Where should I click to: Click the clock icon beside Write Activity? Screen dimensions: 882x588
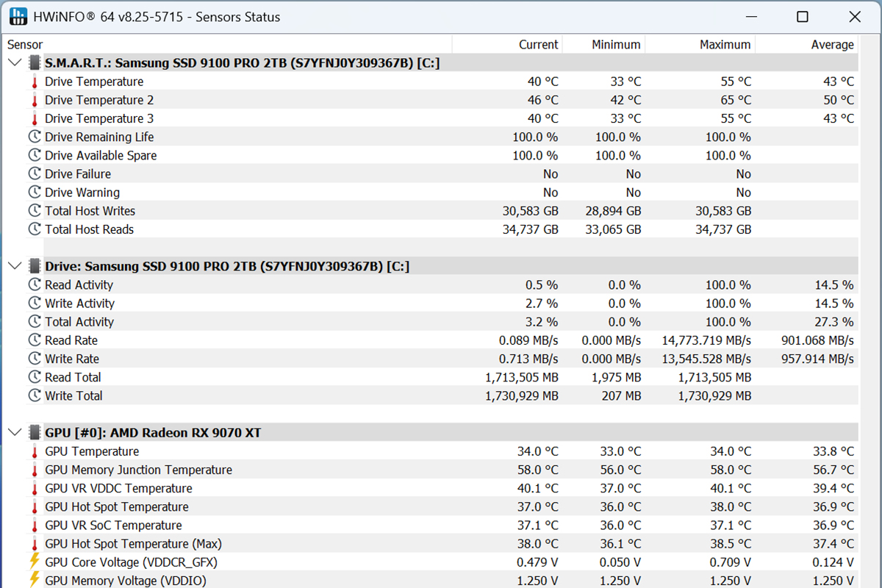35,304
